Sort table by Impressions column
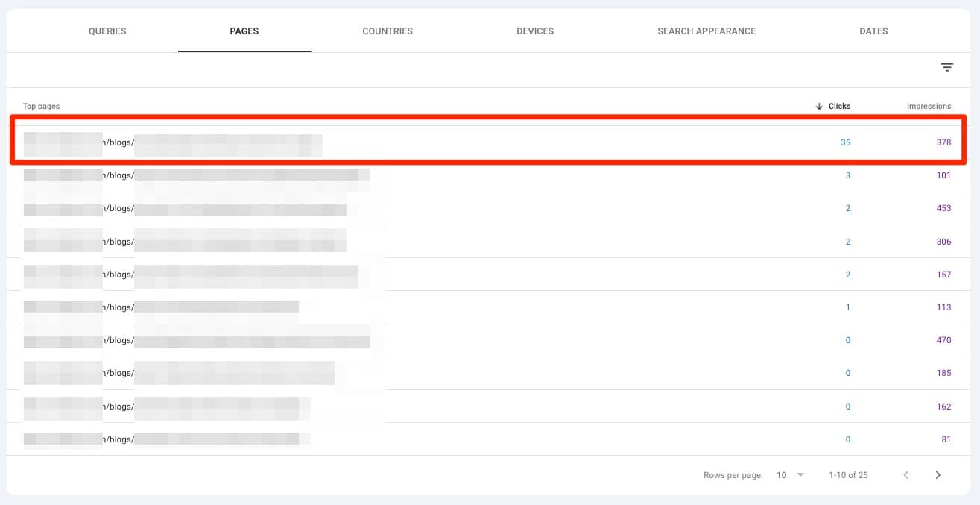 point(929,107)
